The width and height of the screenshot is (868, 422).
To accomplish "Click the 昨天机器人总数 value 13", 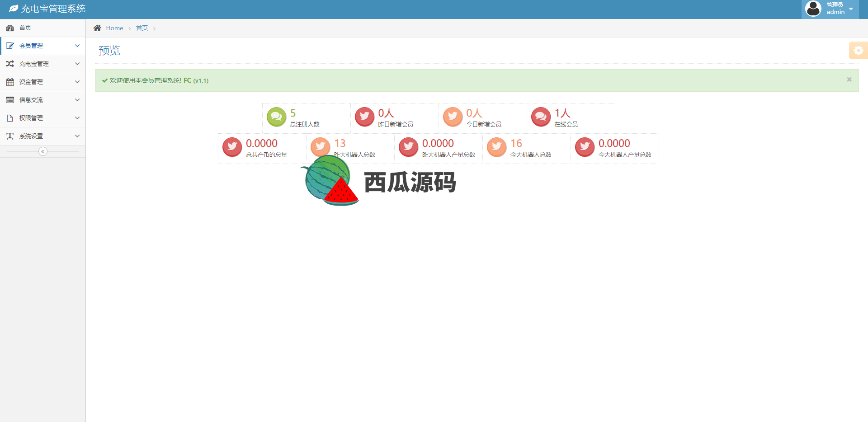I will (340, 143).
